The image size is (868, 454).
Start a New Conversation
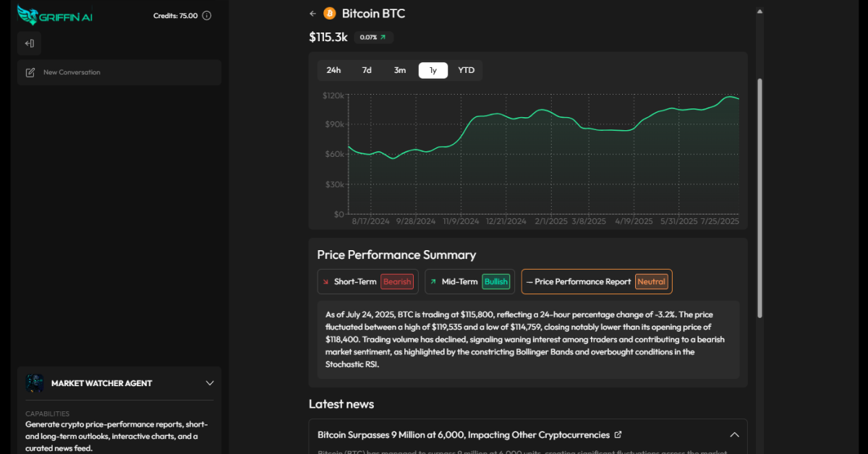119,72
